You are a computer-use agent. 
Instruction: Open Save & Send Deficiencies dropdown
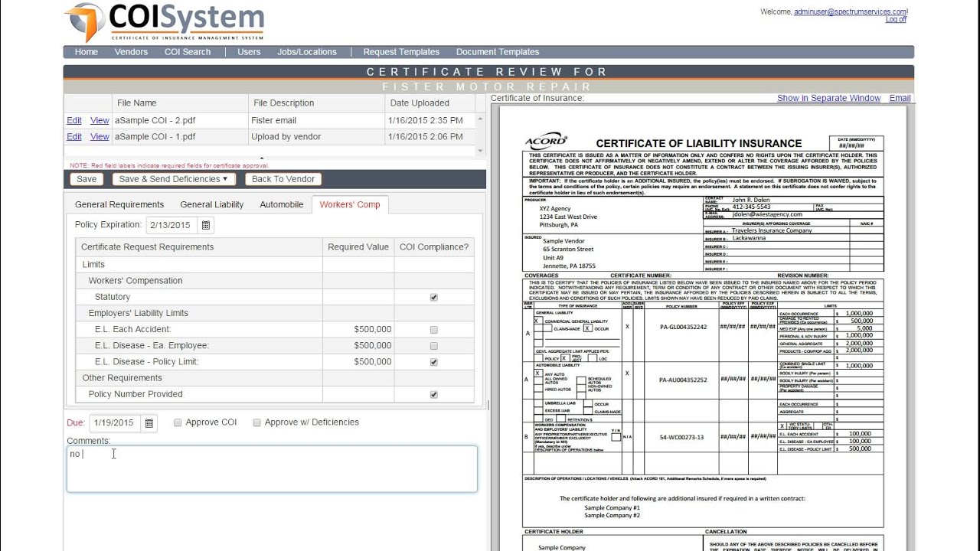tap(174, 179)
